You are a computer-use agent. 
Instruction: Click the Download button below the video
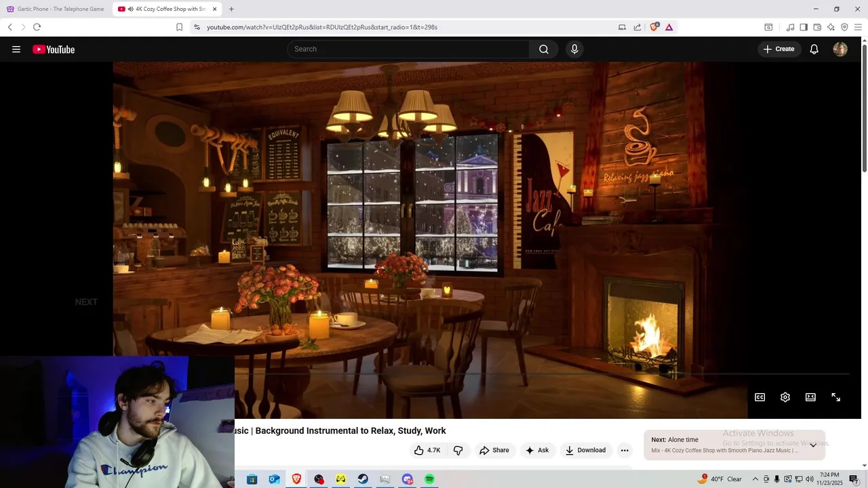(x=586, y=450)
